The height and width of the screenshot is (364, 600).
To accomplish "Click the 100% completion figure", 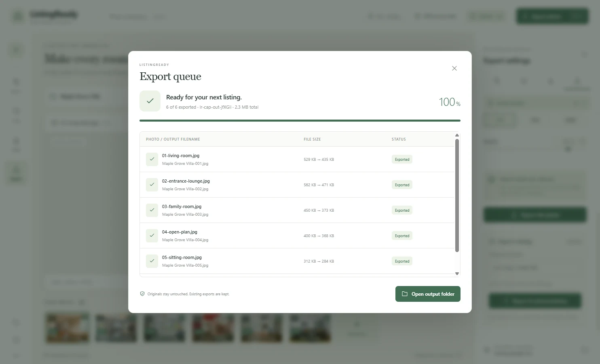I will [450, 102].
